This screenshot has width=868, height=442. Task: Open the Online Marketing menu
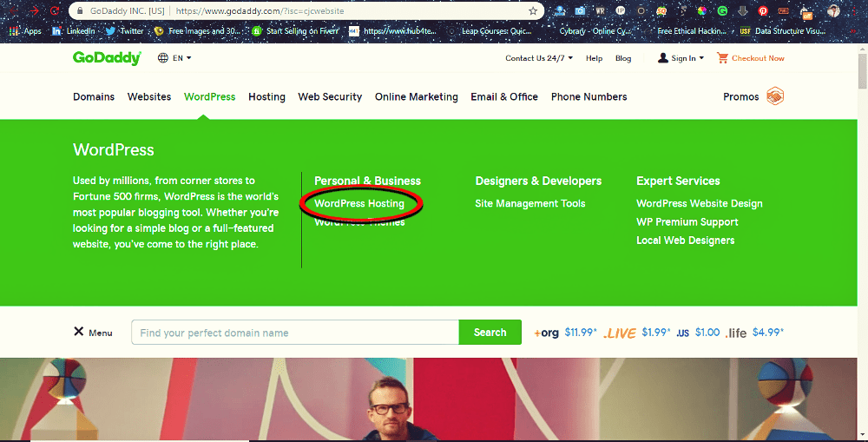coord(417,97)
